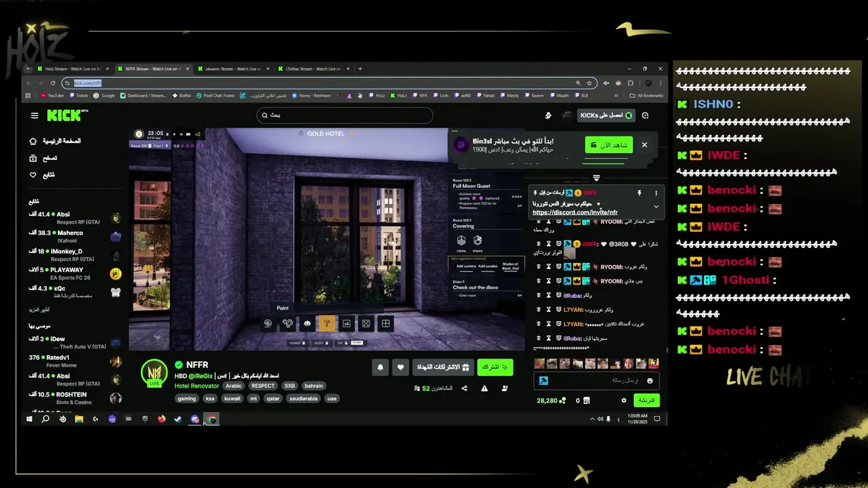Open PLAYAWAY channel in the sidebar
Screen dimensions: 868x488
75,273
